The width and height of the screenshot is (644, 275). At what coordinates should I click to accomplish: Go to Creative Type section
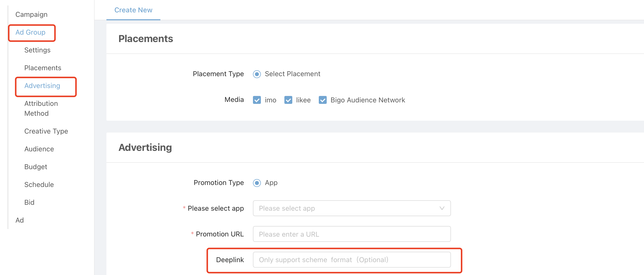click(46, 131)
